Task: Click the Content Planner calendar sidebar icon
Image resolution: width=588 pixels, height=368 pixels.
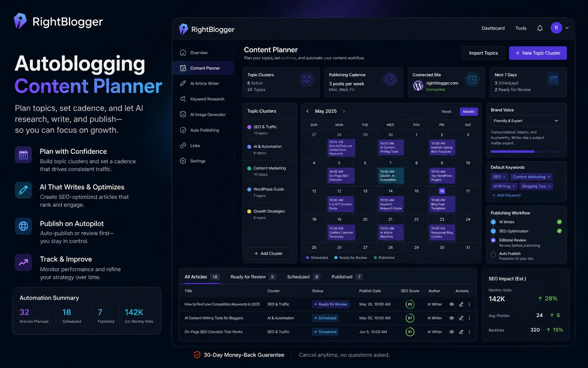Action: click(x=183, y=68)
